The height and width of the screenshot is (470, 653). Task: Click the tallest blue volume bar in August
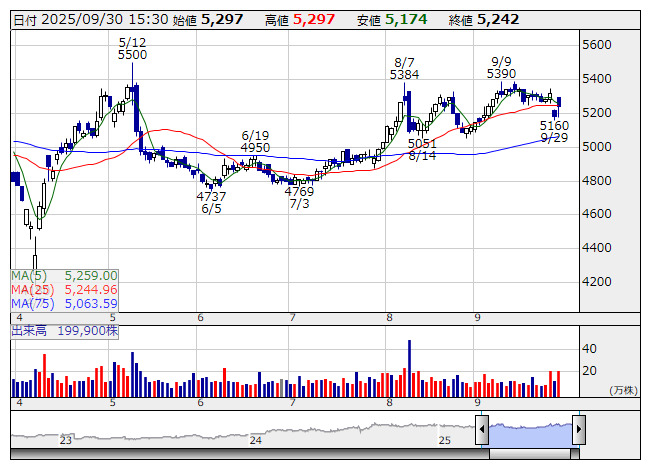pos(409,368)
